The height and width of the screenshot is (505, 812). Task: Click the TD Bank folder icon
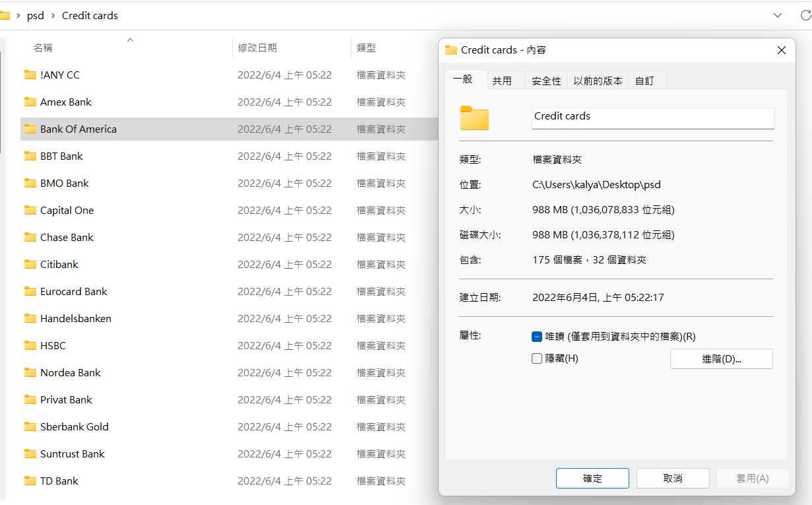tap(30, 481)
